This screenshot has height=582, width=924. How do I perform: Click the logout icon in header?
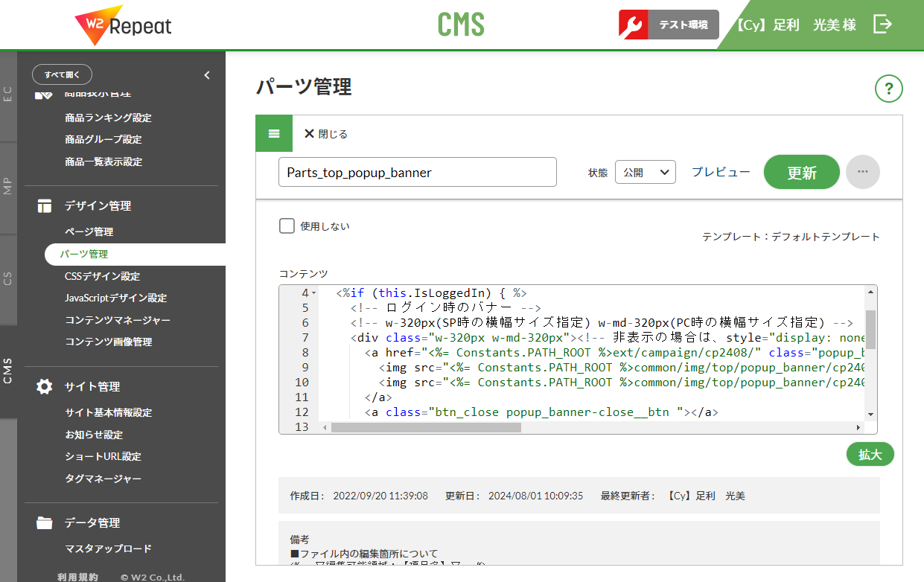(x=882, y=24)
